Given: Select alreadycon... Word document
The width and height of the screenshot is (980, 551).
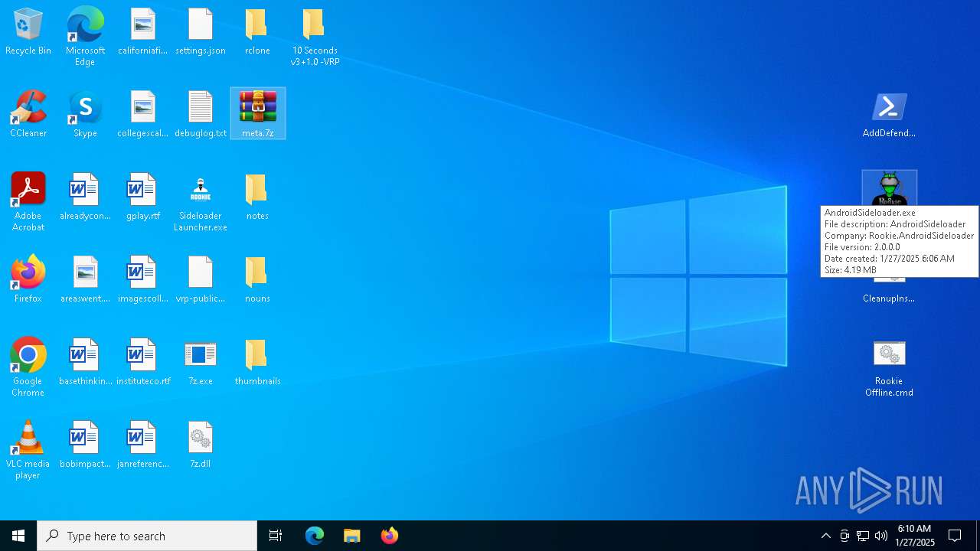Looking at the screenshot, I should click(85, 197).
